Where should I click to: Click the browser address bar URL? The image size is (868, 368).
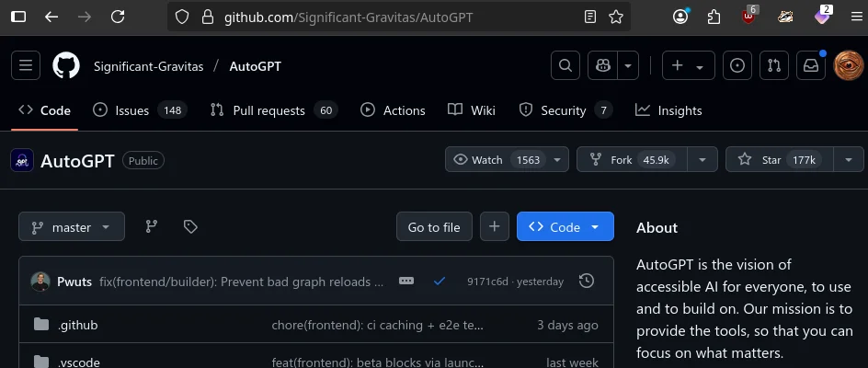click(x=348, y=17)
